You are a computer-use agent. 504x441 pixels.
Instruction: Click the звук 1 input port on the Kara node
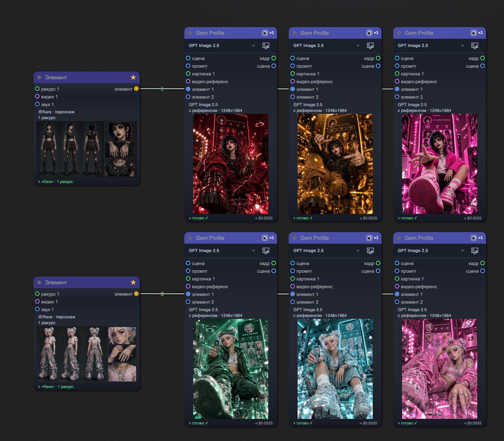37,104
